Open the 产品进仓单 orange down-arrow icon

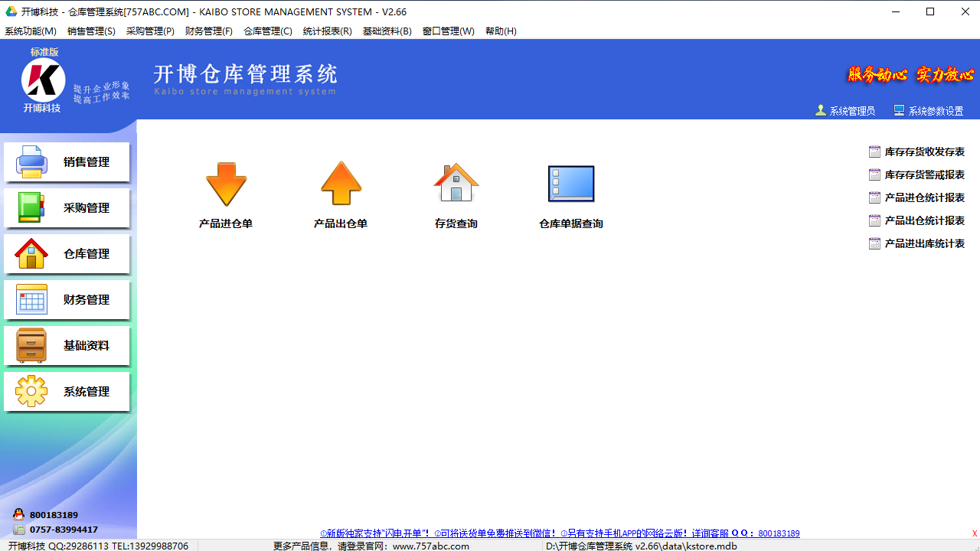(225, 184)
